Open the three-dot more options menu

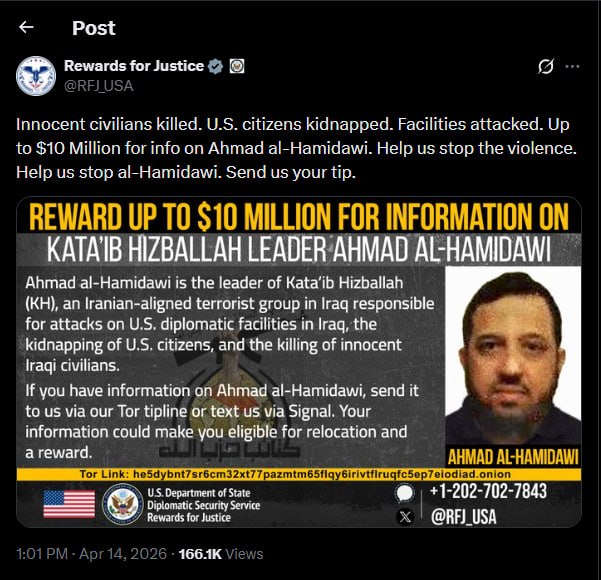[x=572, y=66]
